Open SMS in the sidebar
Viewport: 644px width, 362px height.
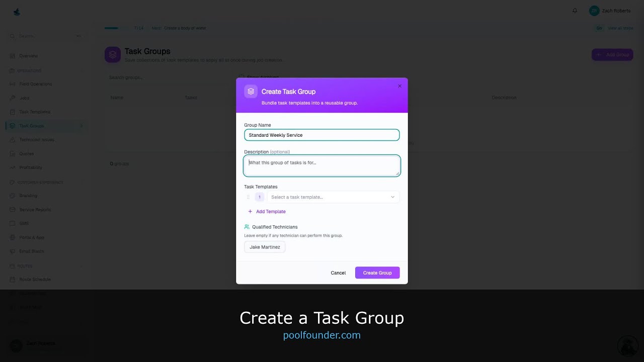click(x=24, y=223)
